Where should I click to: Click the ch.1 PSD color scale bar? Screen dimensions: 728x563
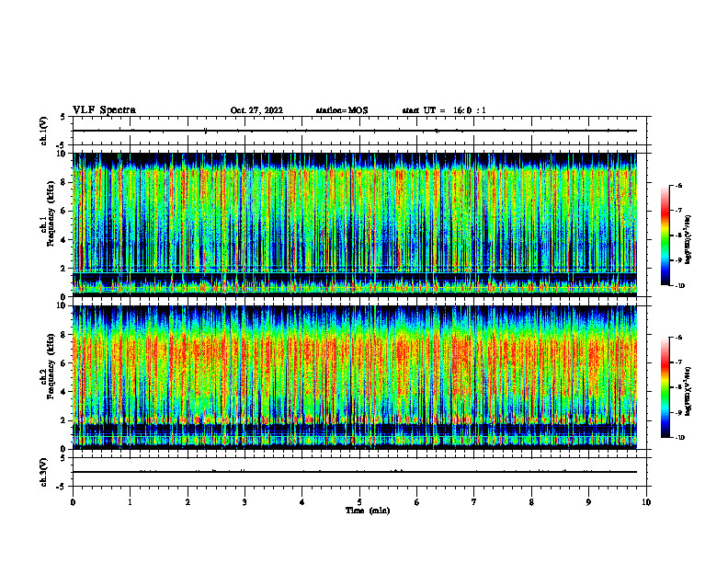665,236
